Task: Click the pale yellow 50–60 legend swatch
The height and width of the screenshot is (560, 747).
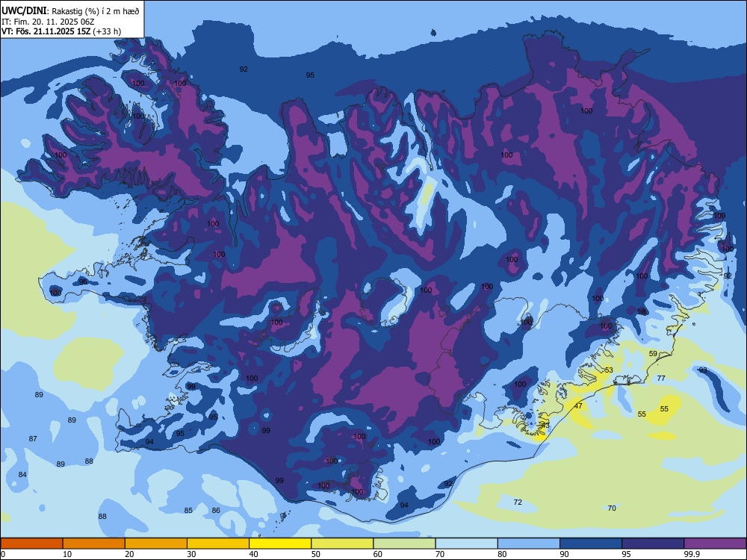Action: point(342,544)
